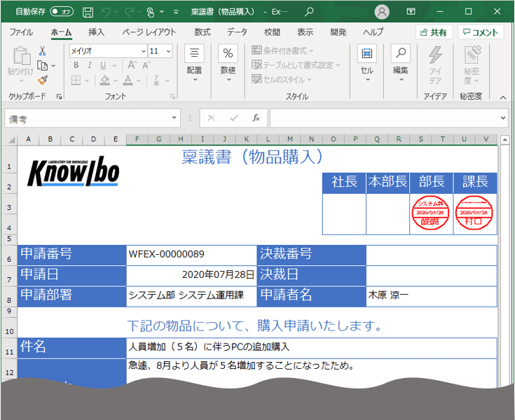Click the コメント (Comments) button
Screen dimensions: 515x420
[481, 32]
